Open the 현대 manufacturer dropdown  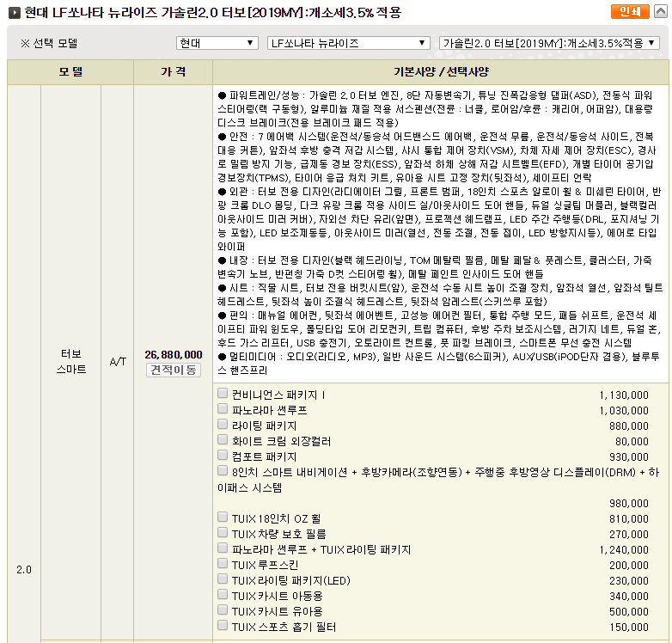217,43
